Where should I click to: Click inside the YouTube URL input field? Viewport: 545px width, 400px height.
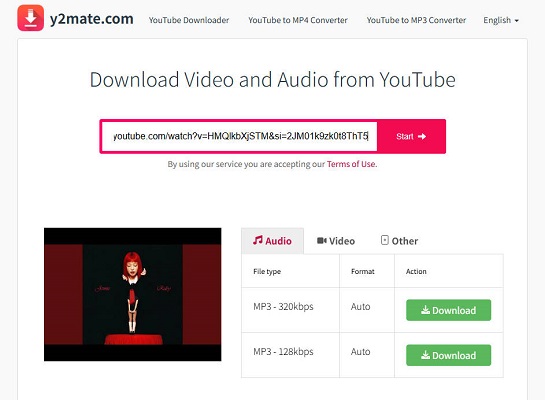pyautogui.click(x=240, y=136)
